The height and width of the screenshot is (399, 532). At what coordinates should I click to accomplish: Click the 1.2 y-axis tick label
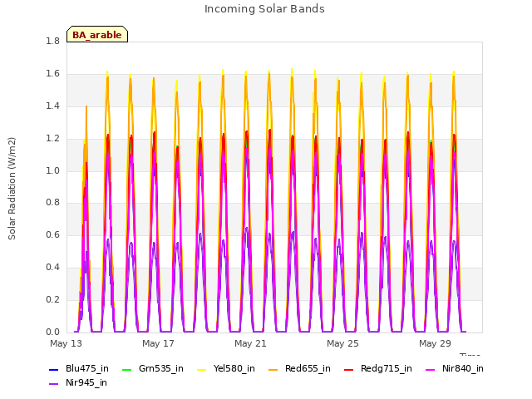pyautogui.click(x=52, y=138)
